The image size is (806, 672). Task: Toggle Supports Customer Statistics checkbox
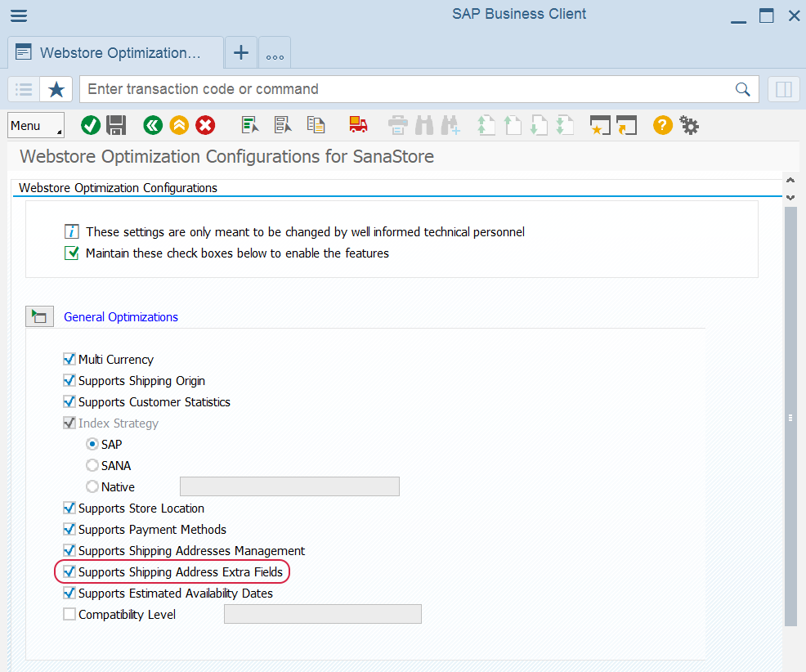[x=69, y=401]
